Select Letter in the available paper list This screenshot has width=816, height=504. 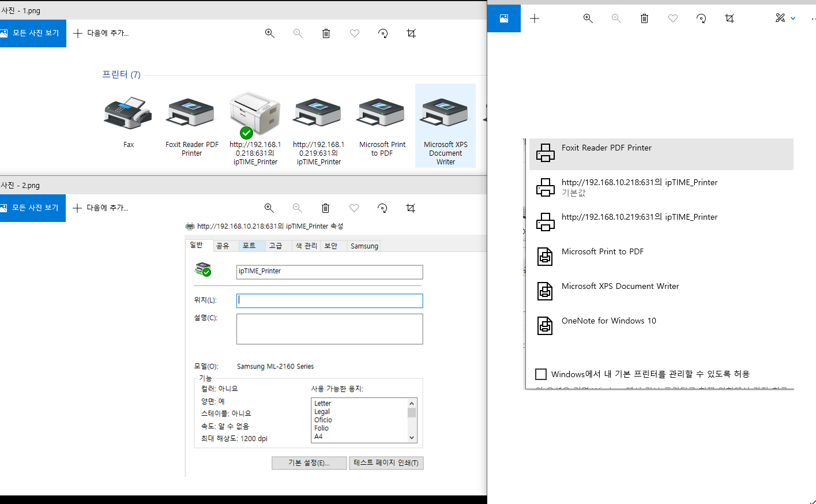(x=323, y=403)
